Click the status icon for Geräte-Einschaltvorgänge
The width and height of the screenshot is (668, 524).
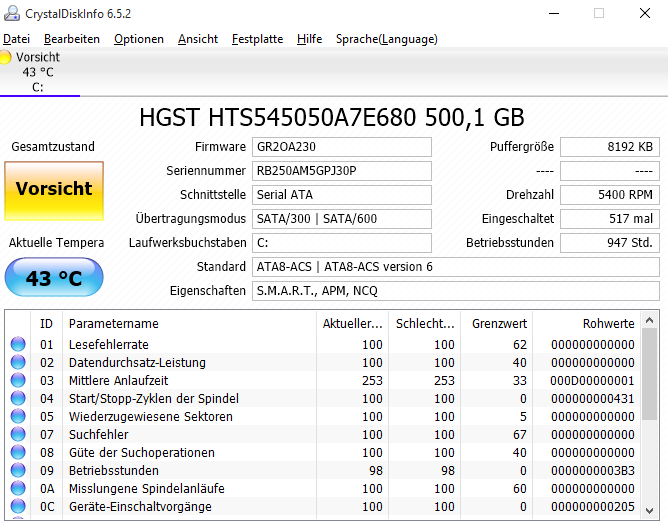click(x=18, y=506)
